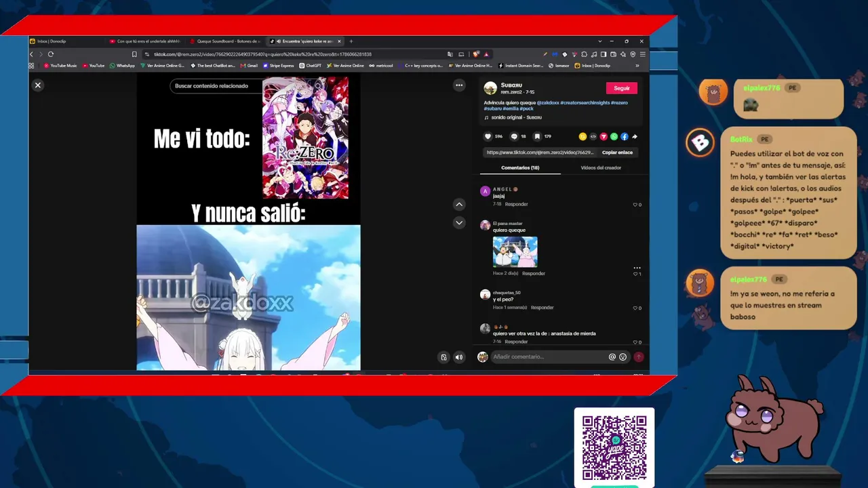Expand more share options arrow
868x488 pixels.
[635, 136]
